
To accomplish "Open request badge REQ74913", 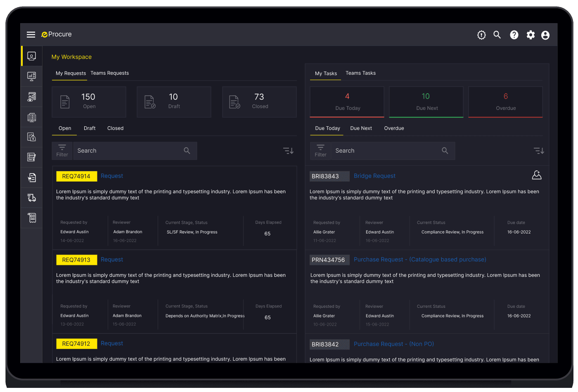I will [76, 260].
